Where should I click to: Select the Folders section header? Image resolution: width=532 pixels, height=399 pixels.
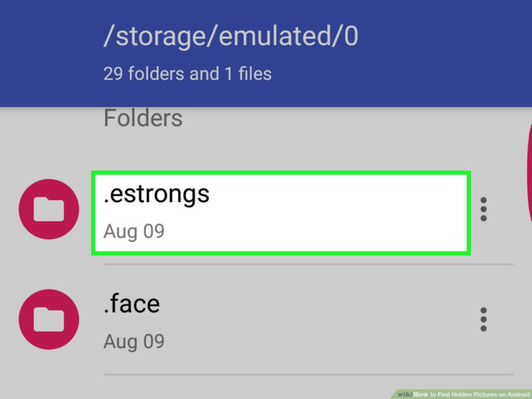tap(143, 118)
